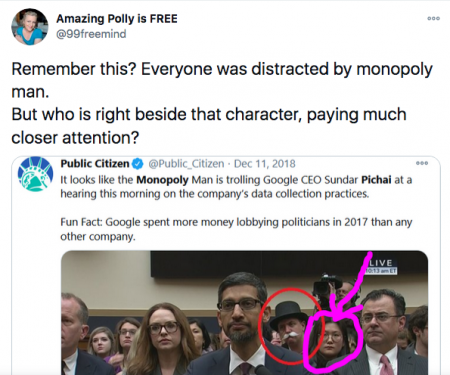Expand the quoted tweet's three-dot menu
The height and width of the screenshot is (375, 450).
point(422,163)
